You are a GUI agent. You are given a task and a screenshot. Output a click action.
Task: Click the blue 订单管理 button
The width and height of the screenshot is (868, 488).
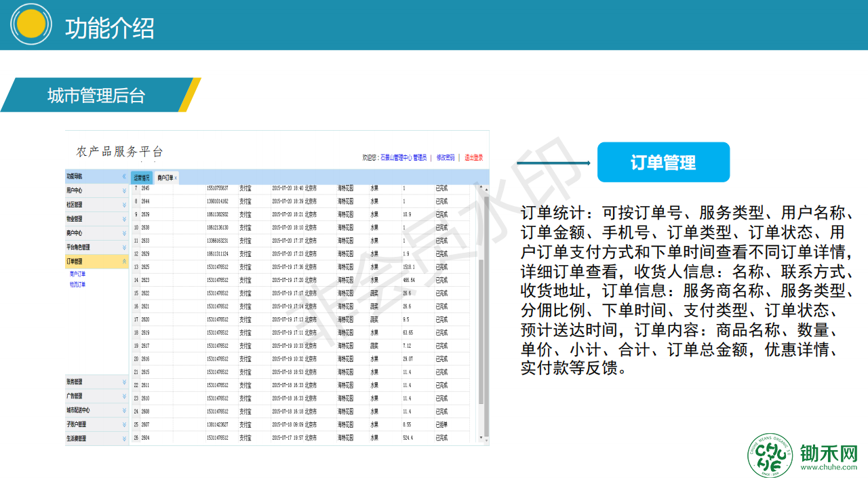click(x=663, y=163)
